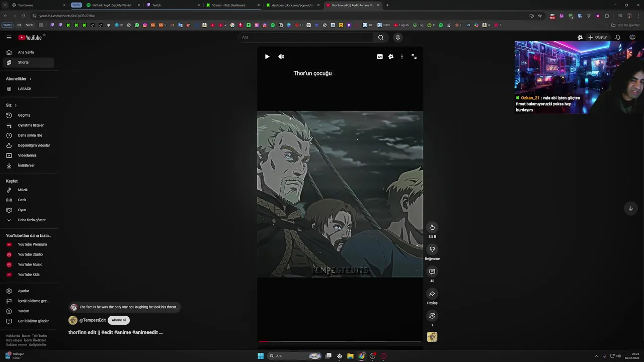Open YouTube Music link
The image size is (644, 362).
coord(29,264)
